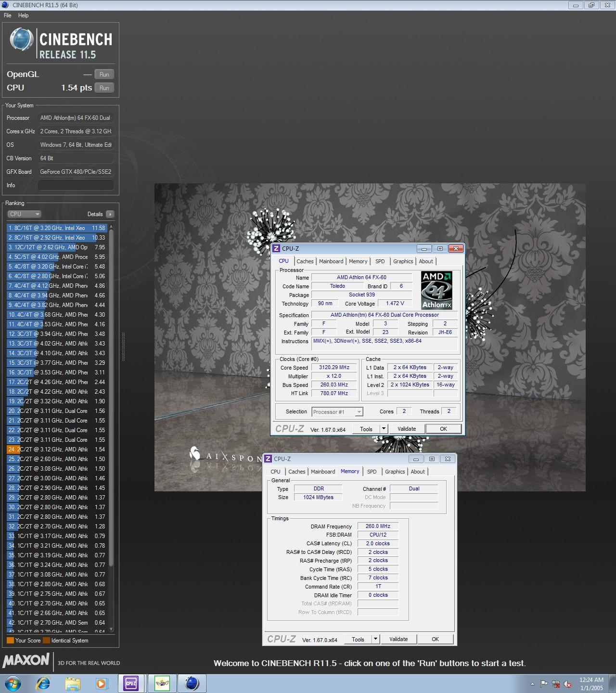Select ranking entry 1 8C/16T @ 3.20 GHz
Screen dimensions: 616x693
pyautogui.click(x=57, y=228)
